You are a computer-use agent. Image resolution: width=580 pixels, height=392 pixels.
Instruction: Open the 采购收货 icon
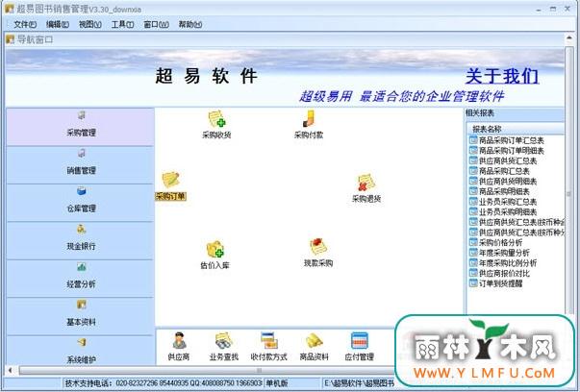[x=216, y=124]
